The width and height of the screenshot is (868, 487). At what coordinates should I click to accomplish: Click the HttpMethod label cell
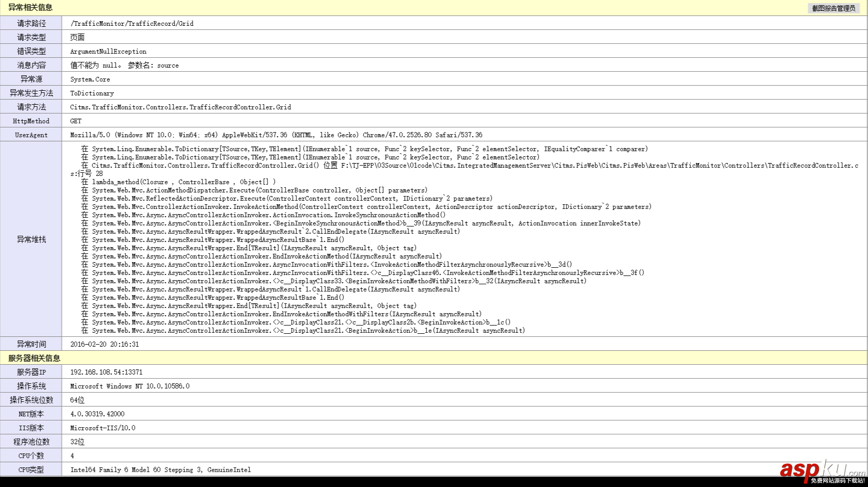[31, 121]
